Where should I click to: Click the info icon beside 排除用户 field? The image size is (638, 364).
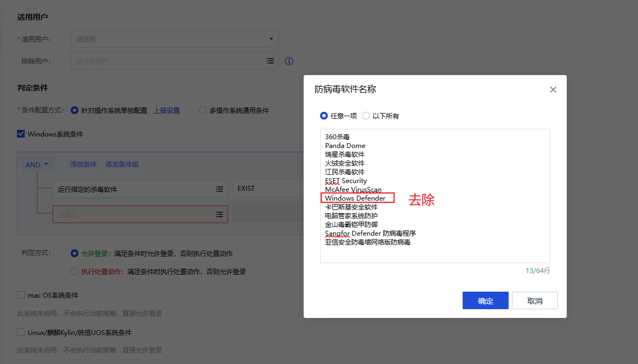pos(289,61)
